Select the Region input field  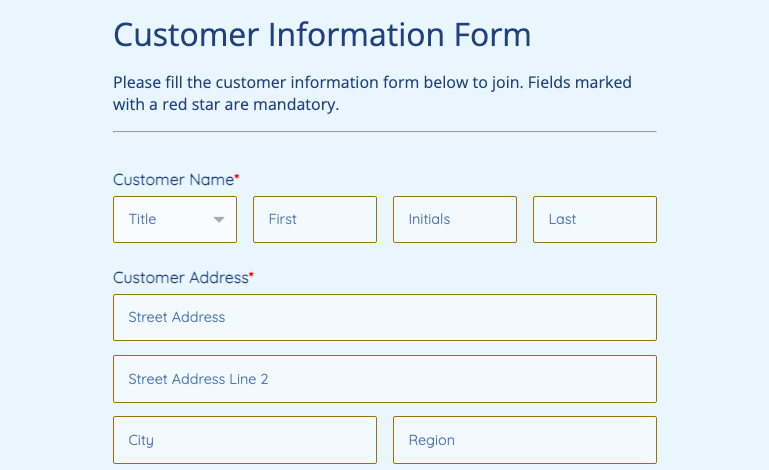click(x=524, y=440)
